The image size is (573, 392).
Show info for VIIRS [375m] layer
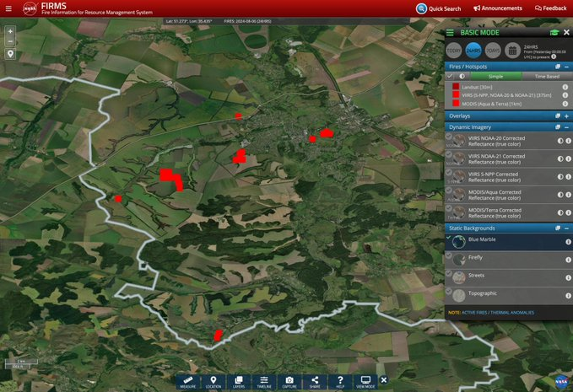point(565,95)
